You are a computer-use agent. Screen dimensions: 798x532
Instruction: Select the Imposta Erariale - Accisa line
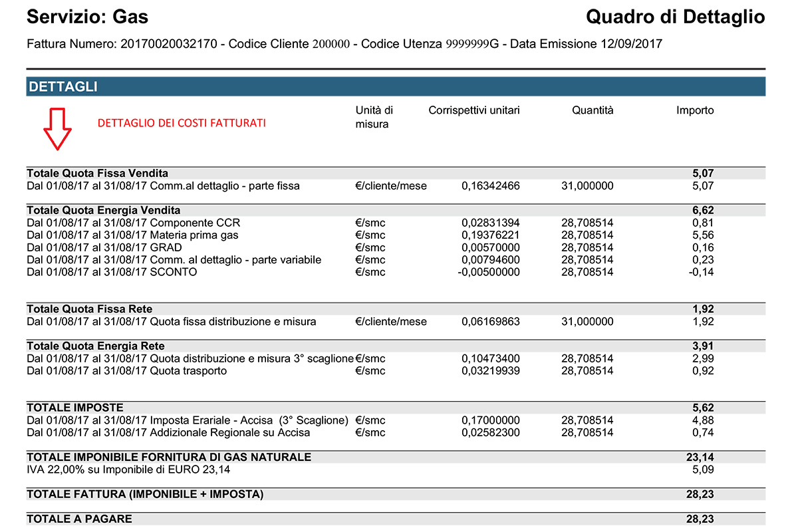(x=396, y=420)
